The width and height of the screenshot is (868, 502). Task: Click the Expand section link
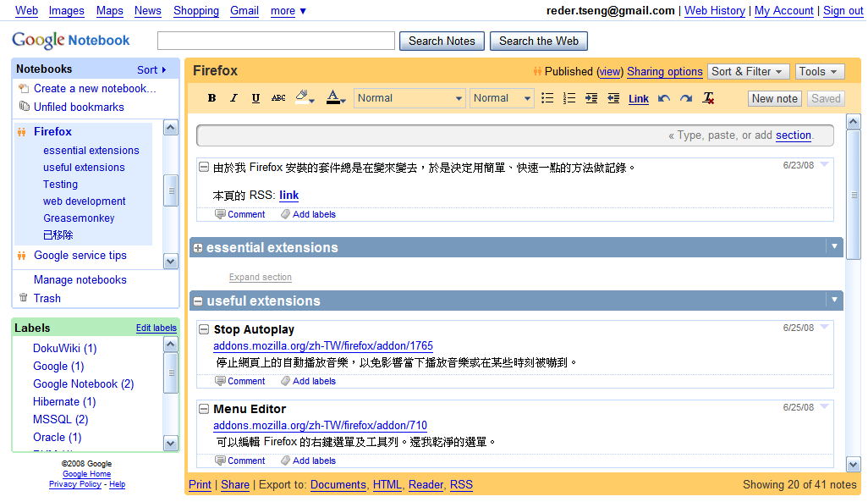(261, 277)
